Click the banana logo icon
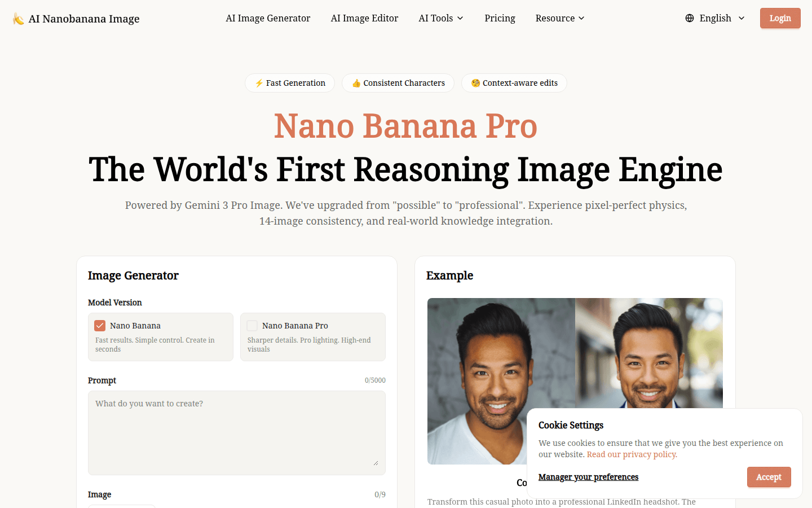This screenshot has width=812, height=508. point(19,19)
